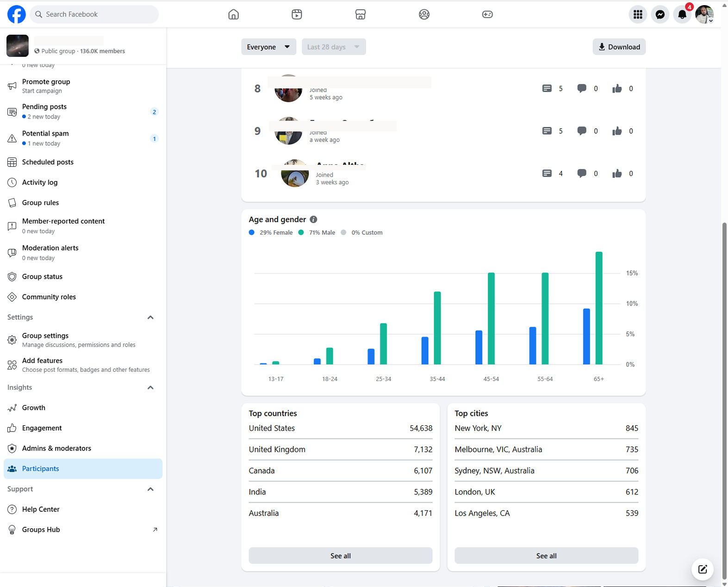This screenshot has height=587, width=728.
Task: Click the Download button
Action: (619, 47)
